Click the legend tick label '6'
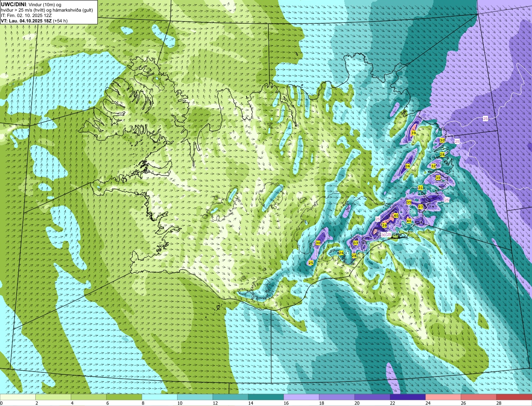Viewport: 532px width, 406px height. [107, 403]
